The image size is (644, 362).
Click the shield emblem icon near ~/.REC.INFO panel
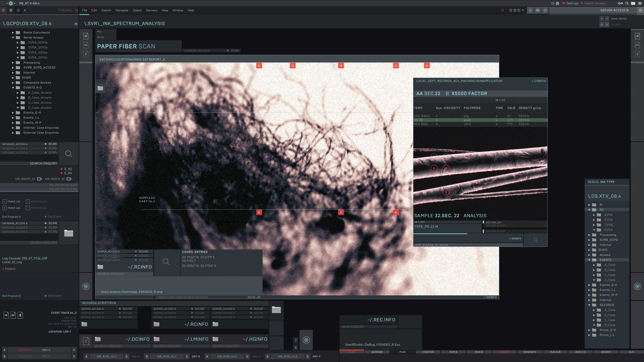pos(306,340)
